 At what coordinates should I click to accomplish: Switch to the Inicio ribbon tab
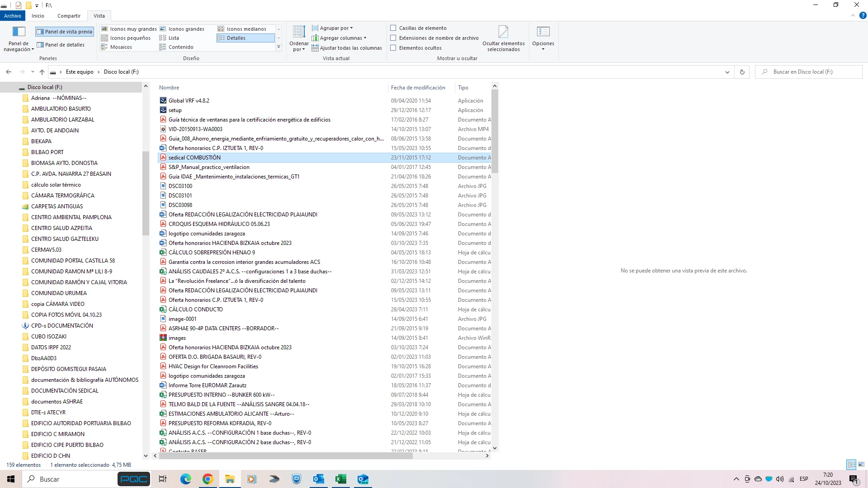(x=38, y=16)
